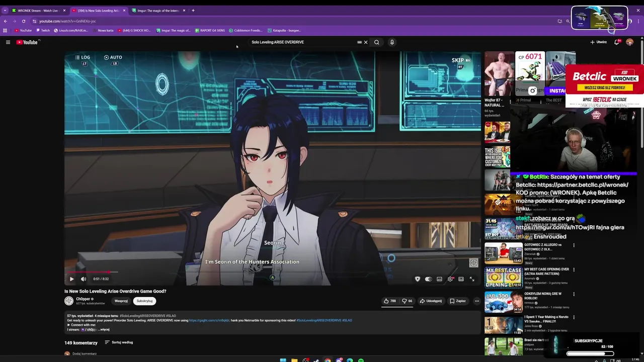644x362 pixels.
Task: Click the Wesprzyj button
Action: click(121, 301)
